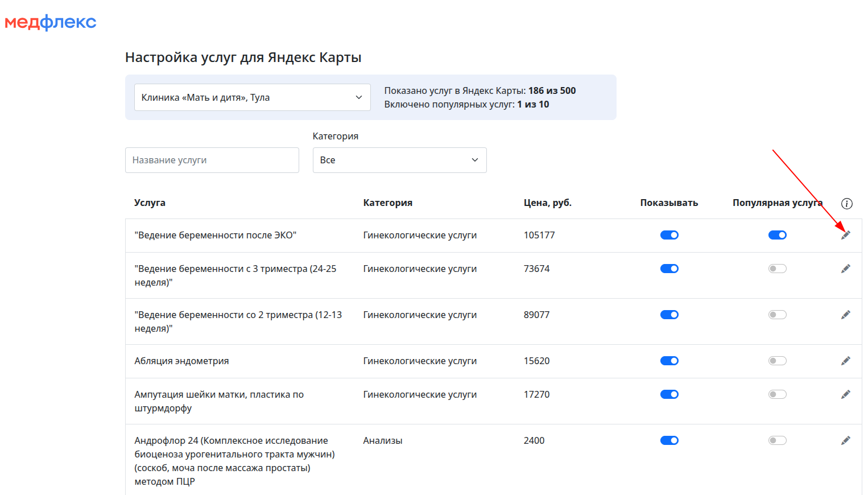868x495 pixels.
Task: Open editing for the 89077 rub service
Action: [846, 315]
